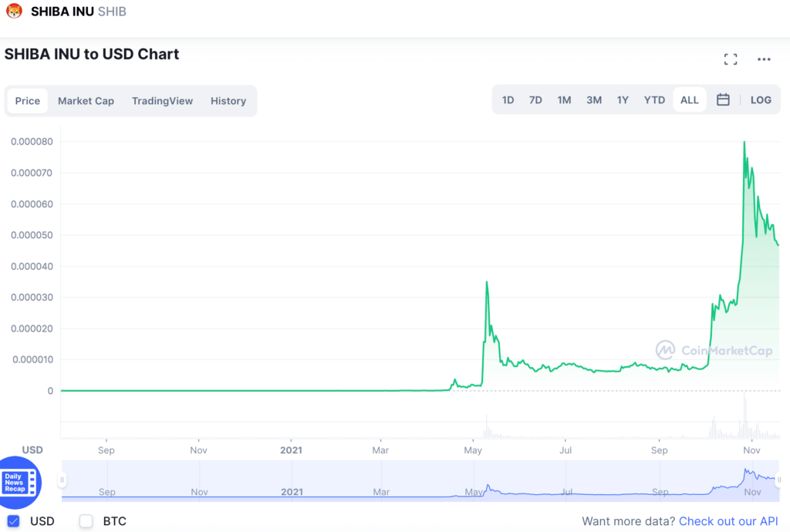Click the November price peak on chart
This screenshot has height=532, width=790.
[x=744, y=143]
